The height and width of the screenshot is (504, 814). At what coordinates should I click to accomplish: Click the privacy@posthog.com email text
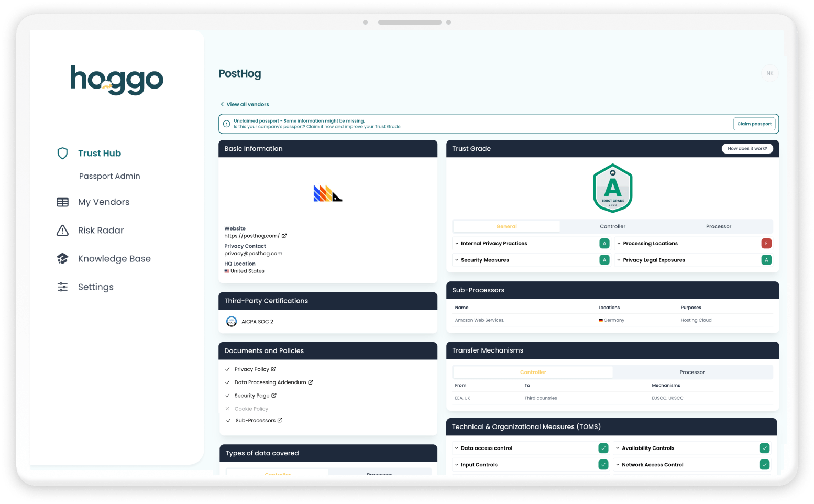[x=254, y=254]
